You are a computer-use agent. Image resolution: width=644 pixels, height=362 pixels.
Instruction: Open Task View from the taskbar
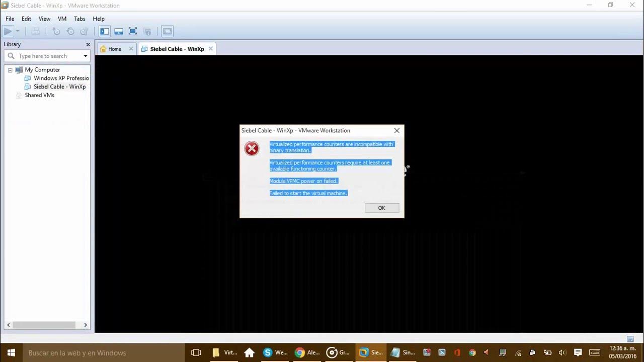click(196, 352)
